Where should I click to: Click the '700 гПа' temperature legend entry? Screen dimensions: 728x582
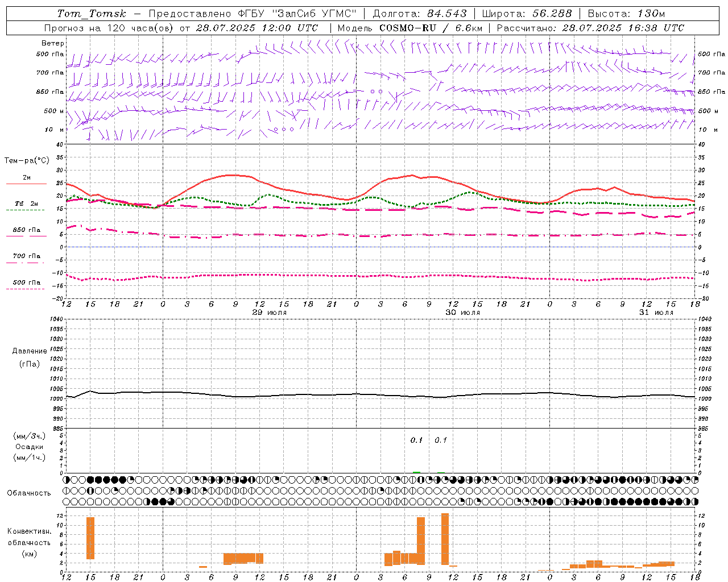point(27,256)
